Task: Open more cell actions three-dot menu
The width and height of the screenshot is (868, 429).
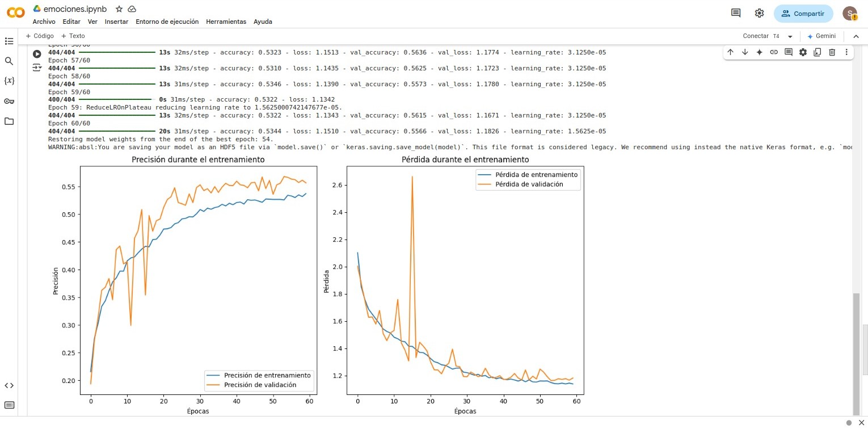Action: [846, 52]
